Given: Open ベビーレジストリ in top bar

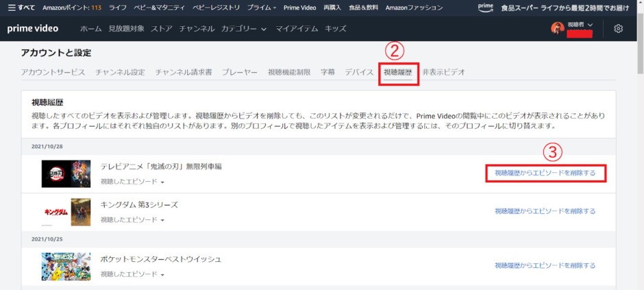Looking at the screenshot, I should coord(216,8).
